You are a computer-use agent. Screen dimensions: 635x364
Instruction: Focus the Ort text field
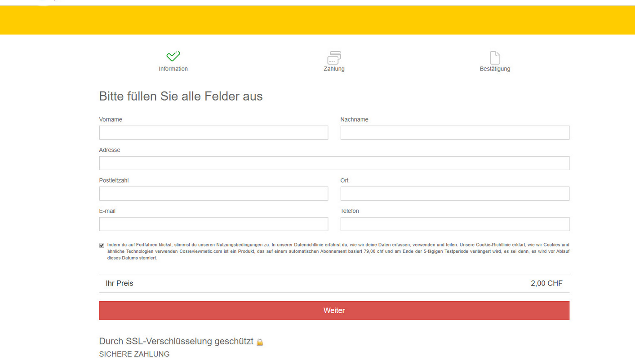pyautogui.click(x=455, y=193)
